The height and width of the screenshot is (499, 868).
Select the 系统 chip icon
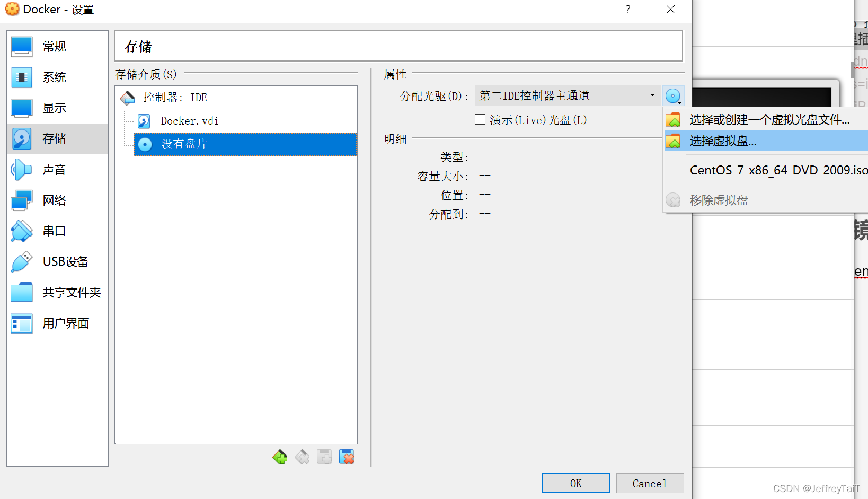[x=22, y=77]
